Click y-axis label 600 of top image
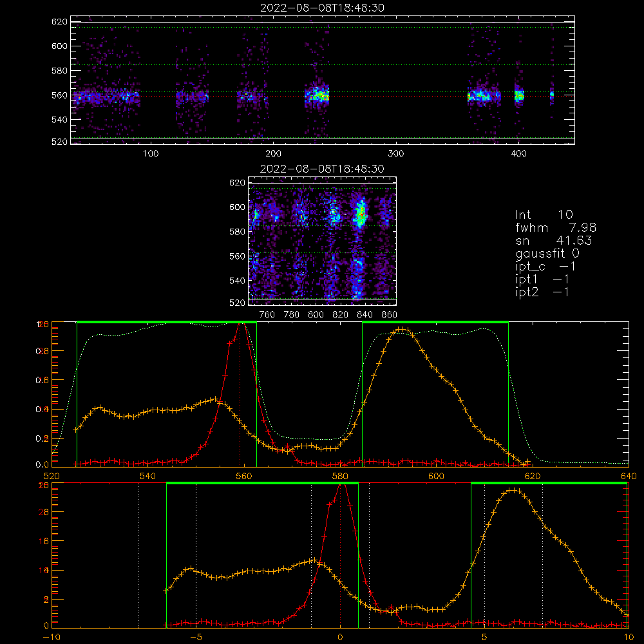The height and width of the screenshot is (644, 644). 59,46
